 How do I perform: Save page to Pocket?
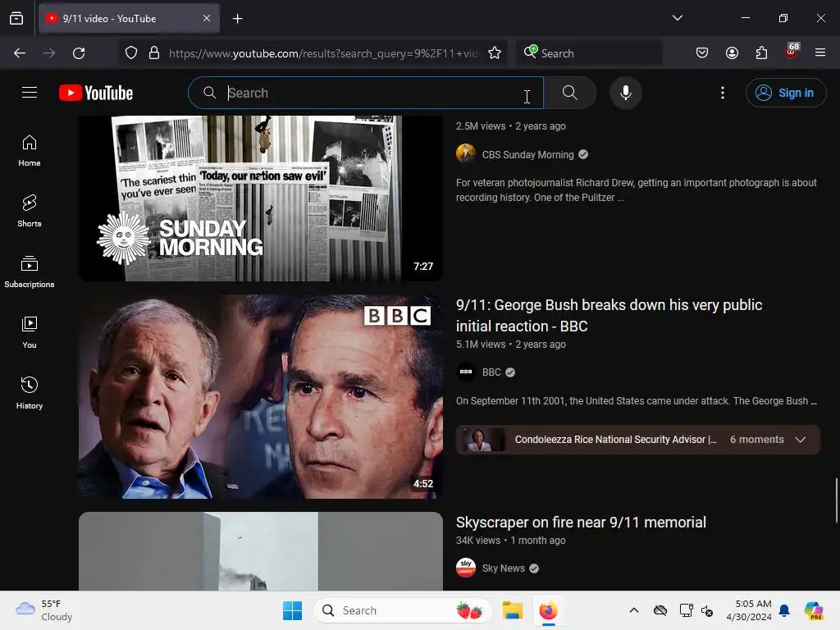click(702, 53)
